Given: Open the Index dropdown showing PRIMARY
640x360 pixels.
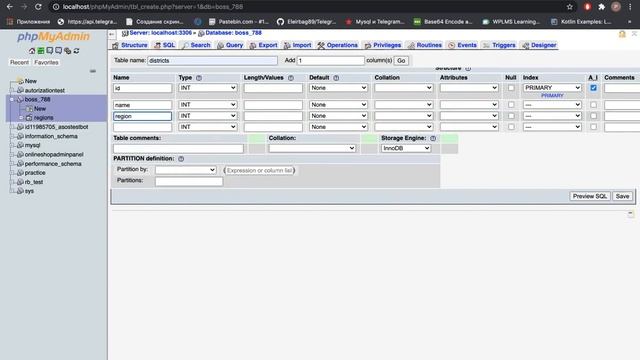Looking at the screenshot, I should pos(552,88).
